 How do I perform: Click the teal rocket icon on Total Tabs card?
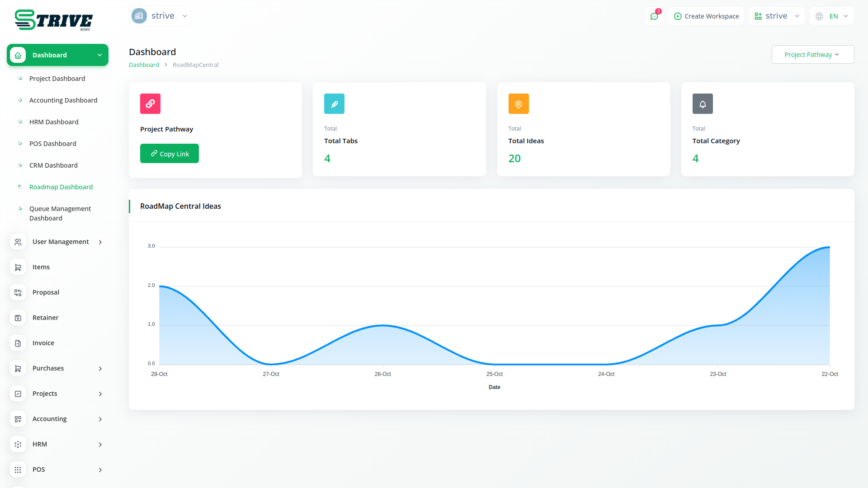(x=334, y=103)
